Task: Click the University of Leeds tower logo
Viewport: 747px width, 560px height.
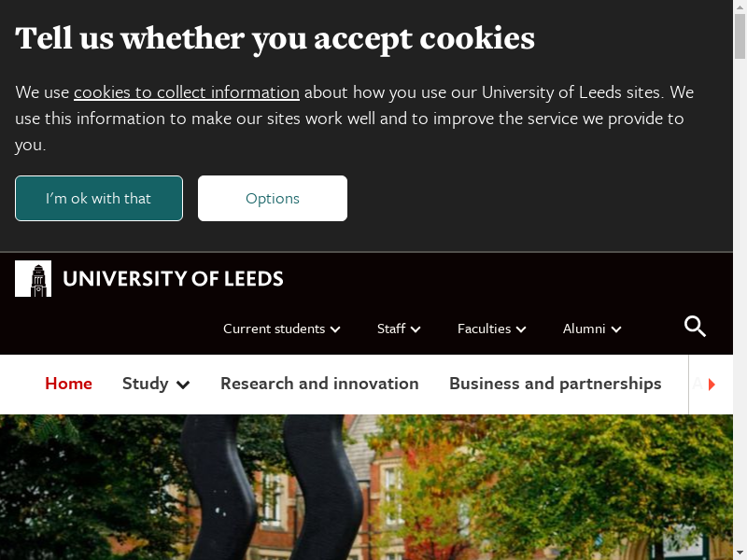Action: [x=34, y=279]
